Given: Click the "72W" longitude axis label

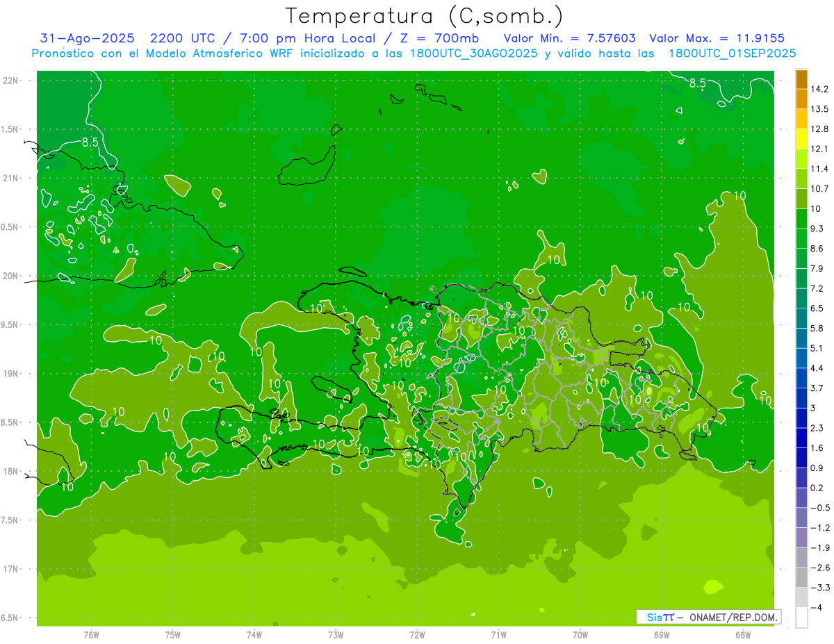Looking at the screenshot, I should tap(417, 635).
